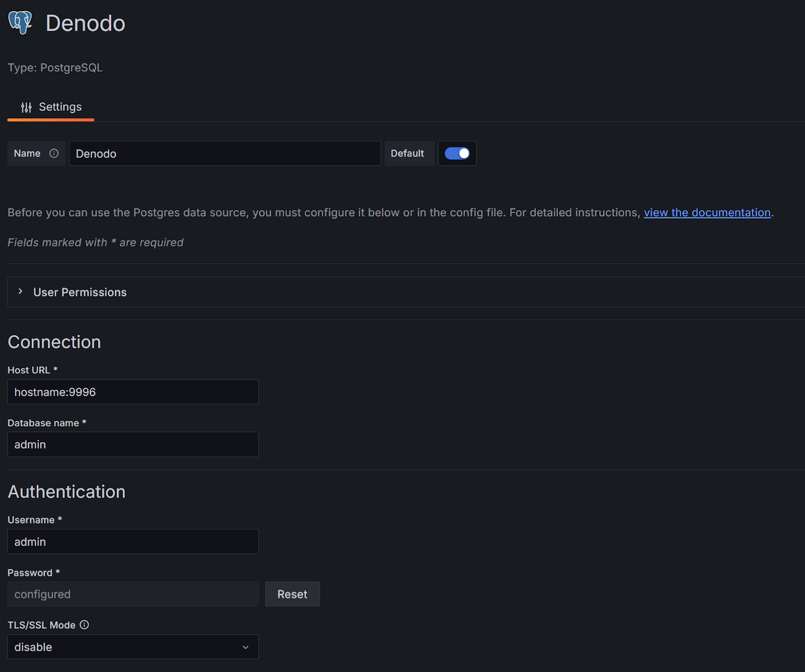Click the Fields marked required note

click(x=96, y=243)
